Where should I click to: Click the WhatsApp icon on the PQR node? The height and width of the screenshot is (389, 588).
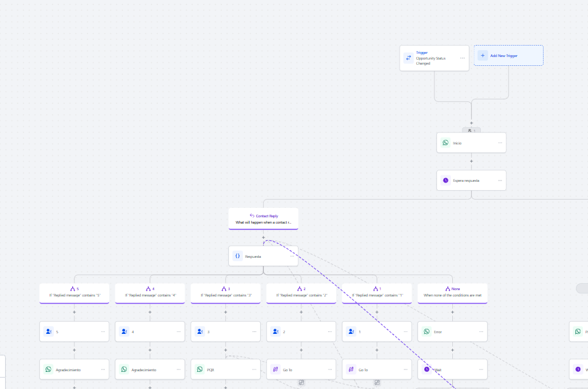point(200,369)
